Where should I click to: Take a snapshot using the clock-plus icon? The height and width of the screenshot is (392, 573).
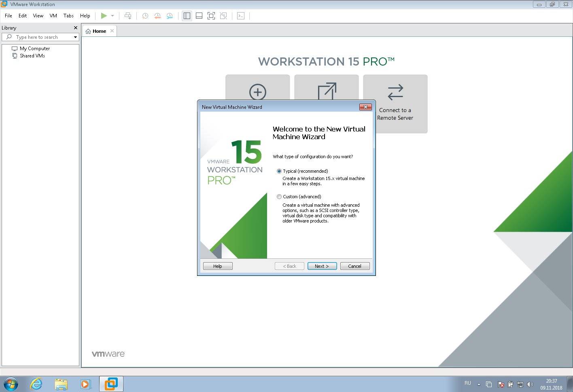[x=145, y=16]
